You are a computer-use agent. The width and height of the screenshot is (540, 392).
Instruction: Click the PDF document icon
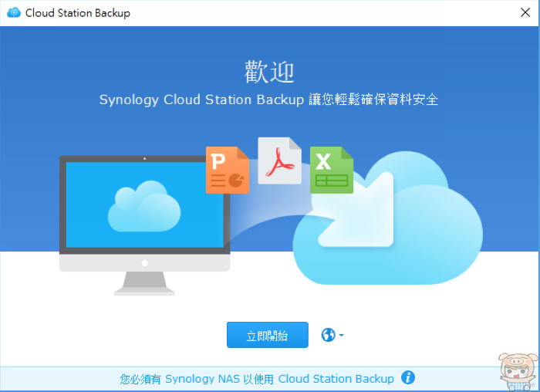tap(279, 161)
